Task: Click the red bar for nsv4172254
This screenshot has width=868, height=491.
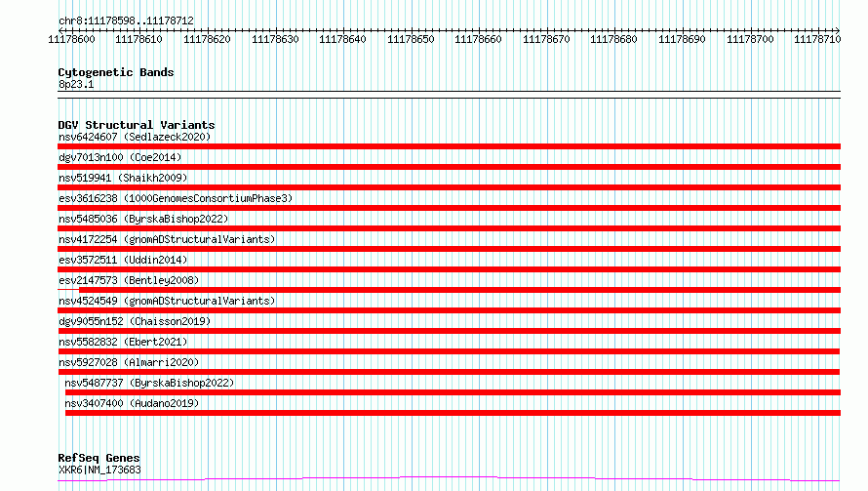Action: point(449,249)
